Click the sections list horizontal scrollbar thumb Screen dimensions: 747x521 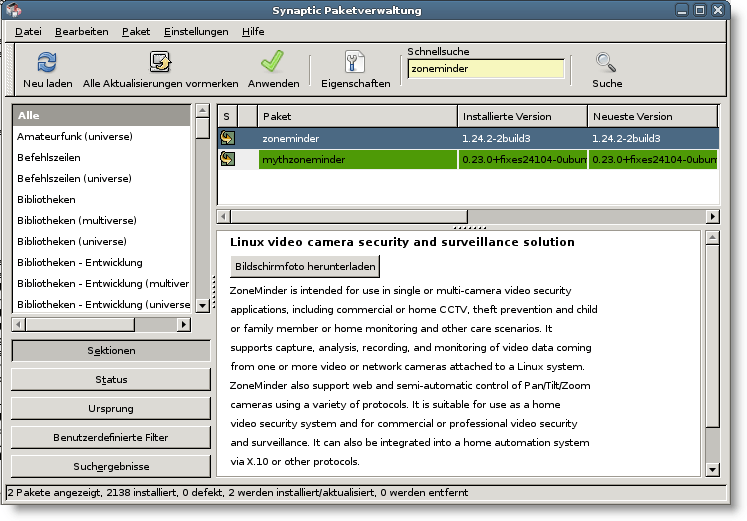[x=81, y=325]
